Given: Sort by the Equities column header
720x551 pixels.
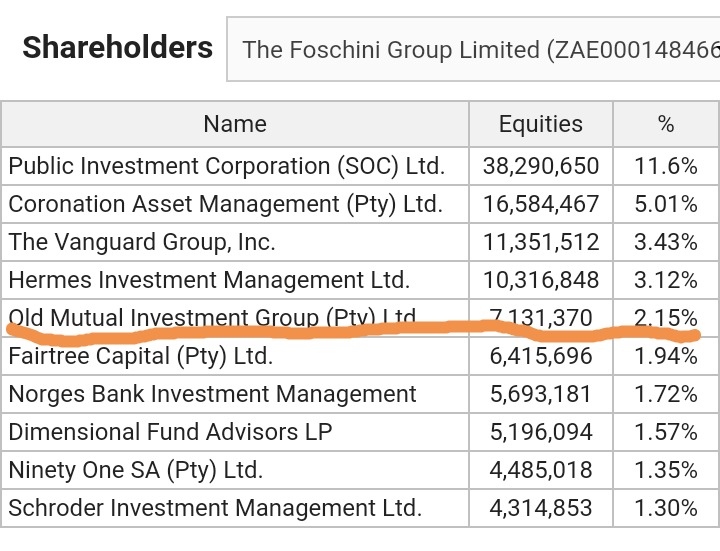Looking at the screenshot, I should coord(541,124).
